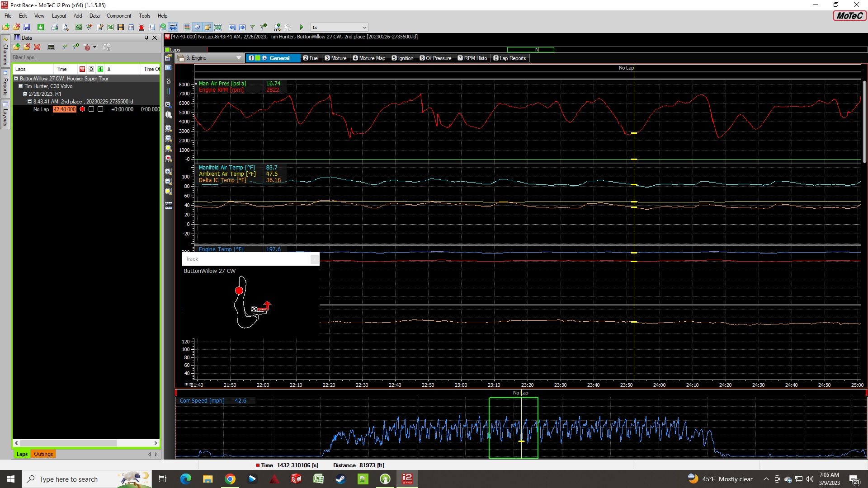
Task: Click into the Filter Laps field
Action: 81,57
